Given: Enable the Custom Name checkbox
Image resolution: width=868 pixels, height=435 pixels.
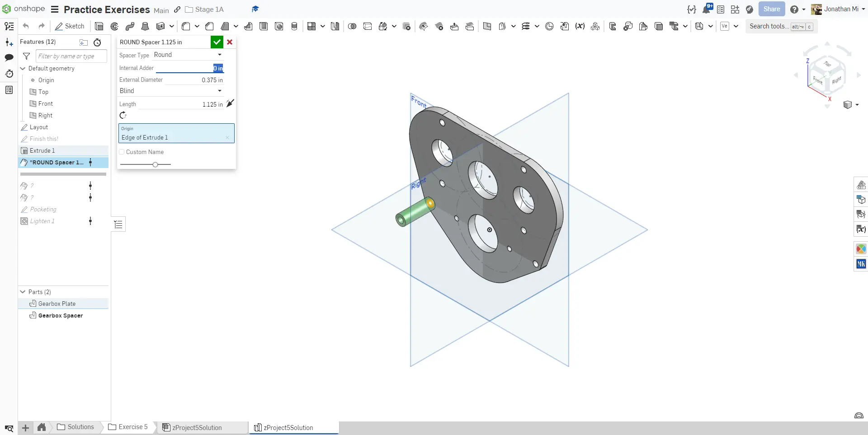Looking at the screenshot, I should 122,152.
